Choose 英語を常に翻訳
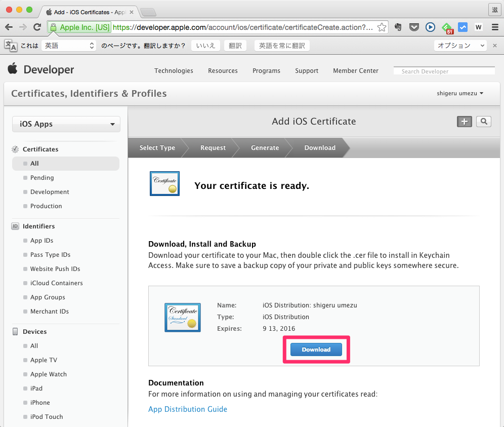 pos(282,46)
